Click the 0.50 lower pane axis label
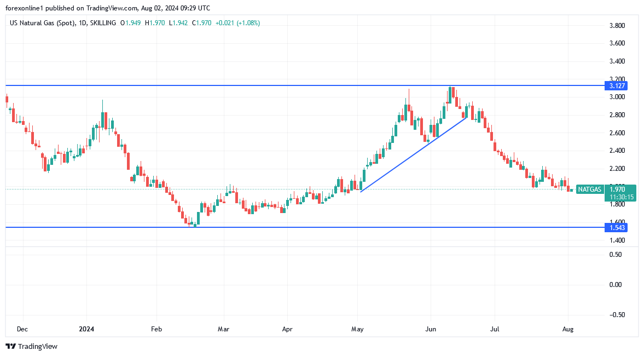The image size is (644, 356). point(616,255)
